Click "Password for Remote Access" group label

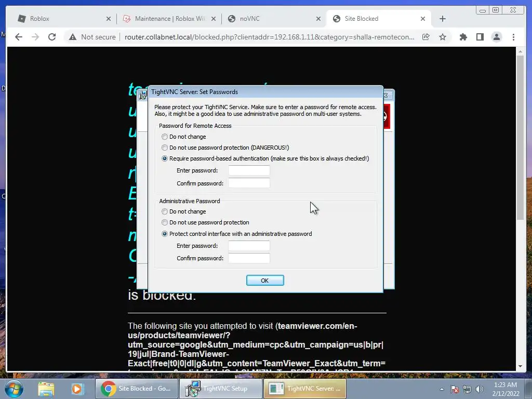[195, 126]
